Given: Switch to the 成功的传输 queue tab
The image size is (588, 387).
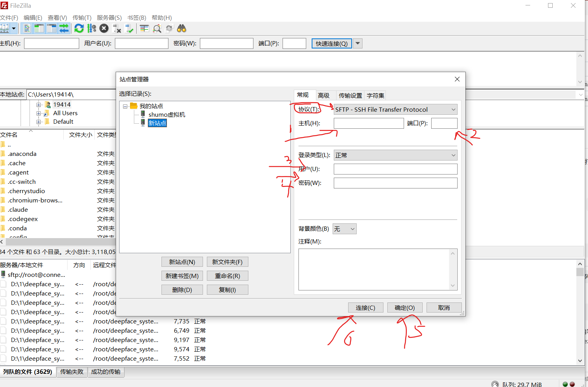Looking at the screenshot, I should point(106,371).
